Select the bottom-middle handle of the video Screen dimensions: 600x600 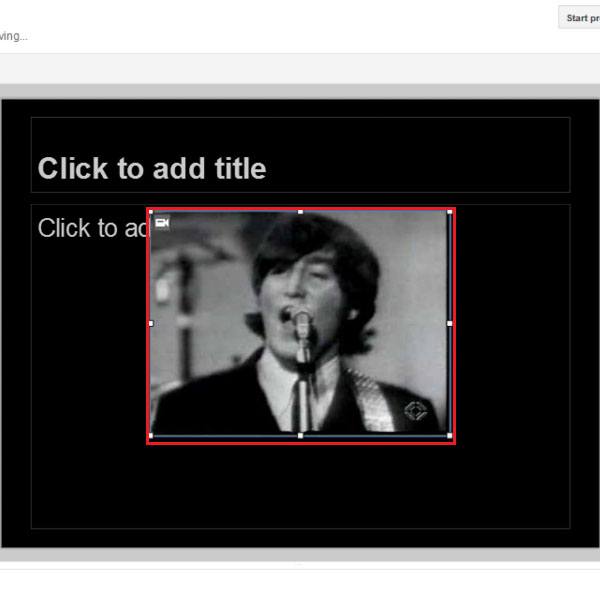[x=300, y=435]
